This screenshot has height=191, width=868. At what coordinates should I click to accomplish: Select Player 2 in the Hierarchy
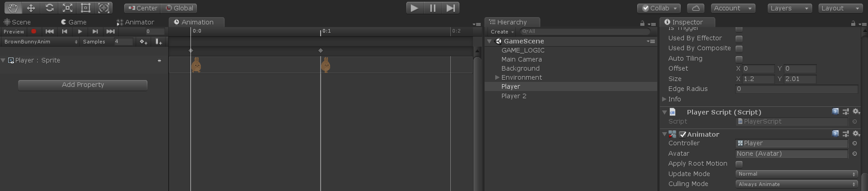tap(514, 96)
